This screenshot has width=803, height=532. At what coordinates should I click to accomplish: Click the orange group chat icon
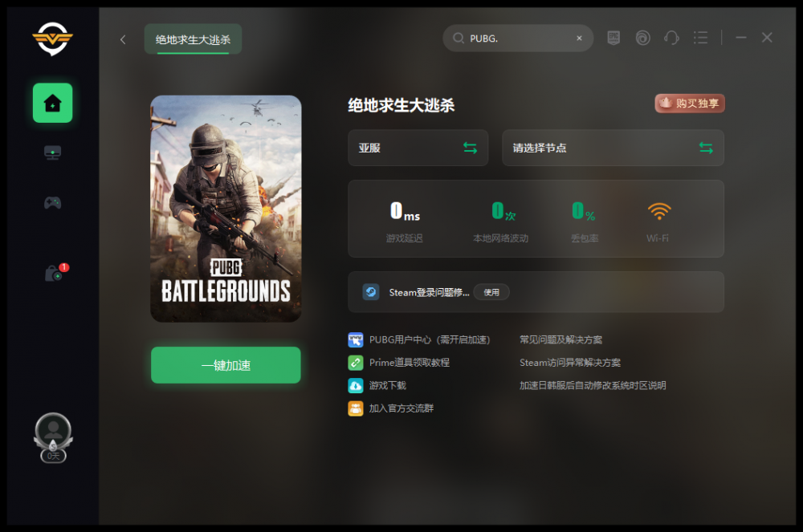(x=356, y=408)
